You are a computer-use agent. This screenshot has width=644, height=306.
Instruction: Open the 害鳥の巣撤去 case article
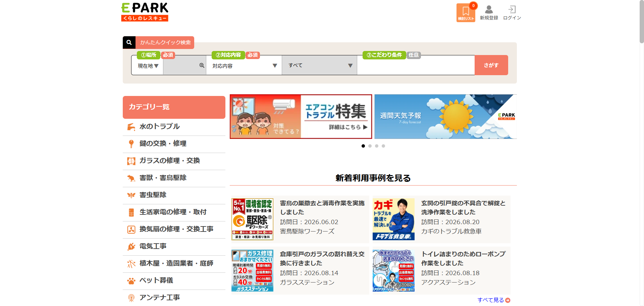(x=300, y=219)
